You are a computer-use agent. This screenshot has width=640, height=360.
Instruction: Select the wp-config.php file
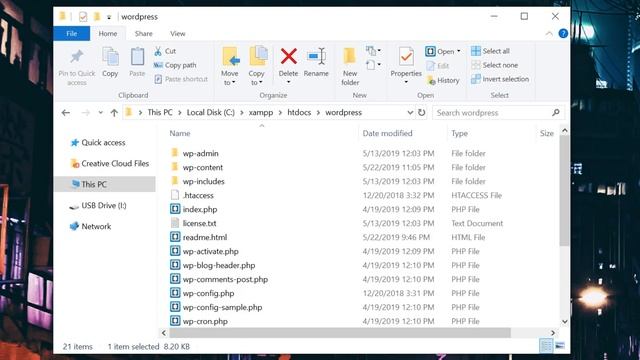coord(202,293)
